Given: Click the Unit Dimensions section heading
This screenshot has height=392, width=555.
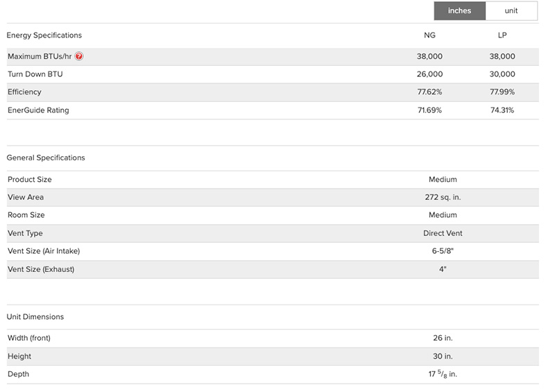Looking at the screenshot, I should pos(35,316).
